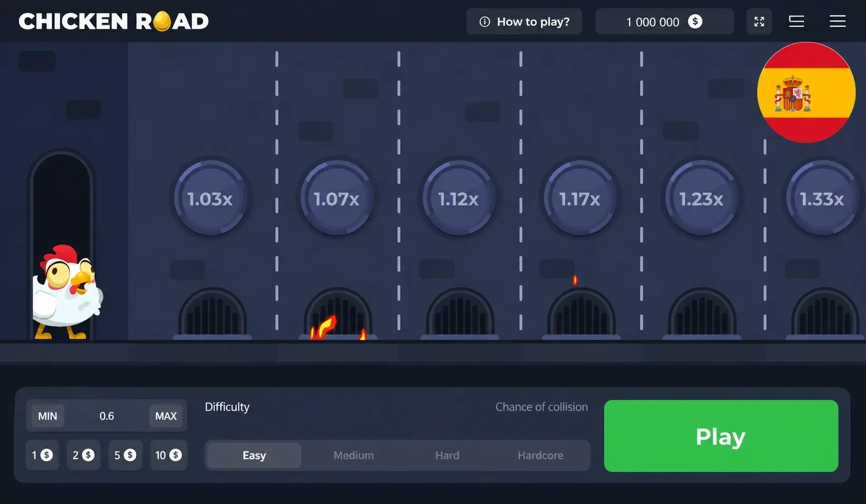This screenshot has width=866, height=504.
Task: Open the hamburger menu icon
Action: coord(838,22)
